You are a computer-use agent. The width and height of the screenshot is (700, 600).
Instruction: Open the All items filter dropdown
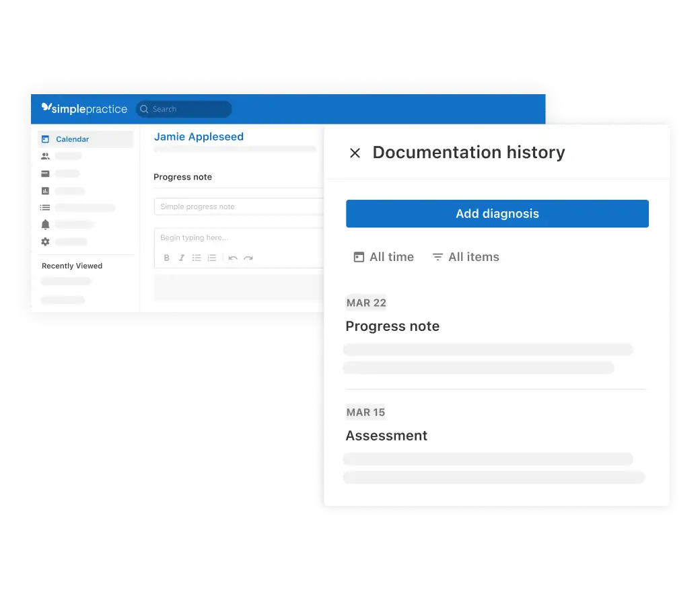(x=466, y=257)
